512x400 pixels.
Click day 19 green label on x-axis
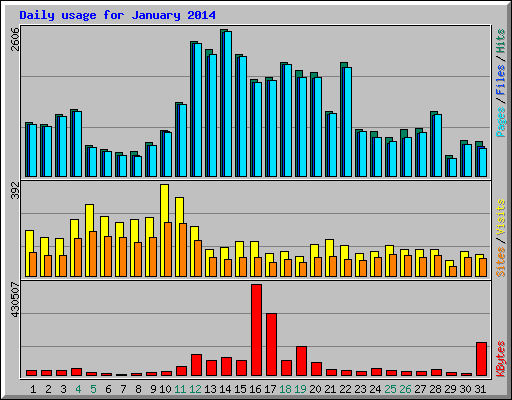(300, 389)
